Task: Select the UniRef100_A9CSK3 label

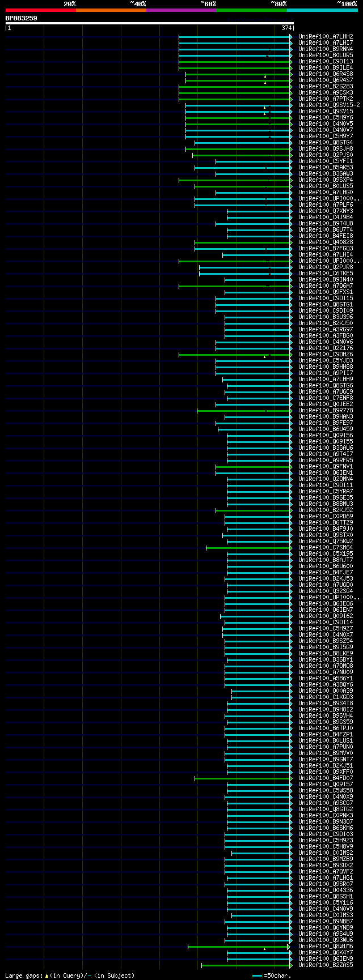Action: (326, 92)
